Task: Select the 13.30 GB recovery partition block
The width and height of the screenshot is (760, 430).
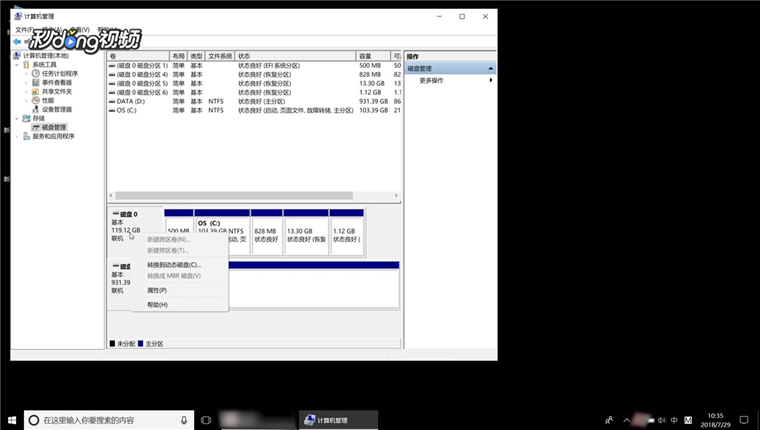Action: [x=306, y=233]
